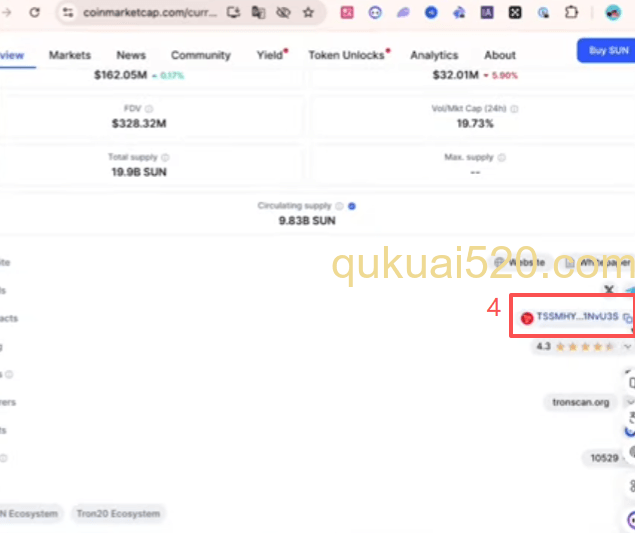The height and width of the screenshot is (533, 635).
Task: Open the magnifier extension icon
Action: [x=543, y=13]
